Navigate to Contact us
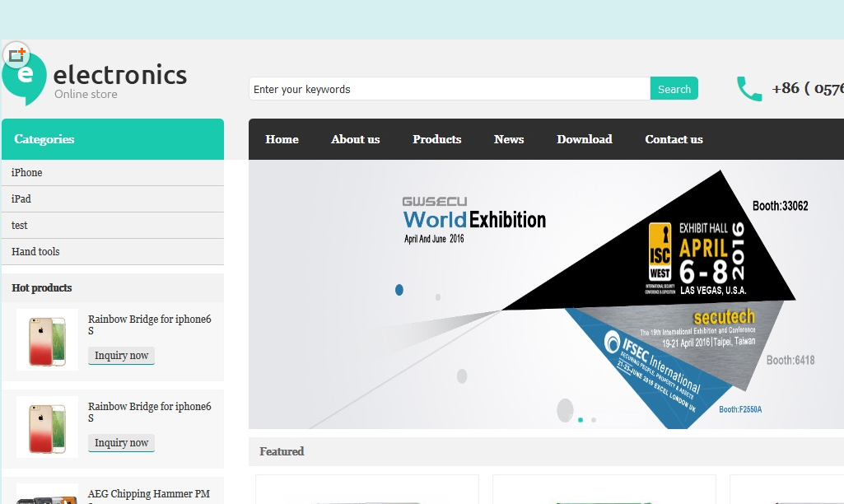 [674, 139]
